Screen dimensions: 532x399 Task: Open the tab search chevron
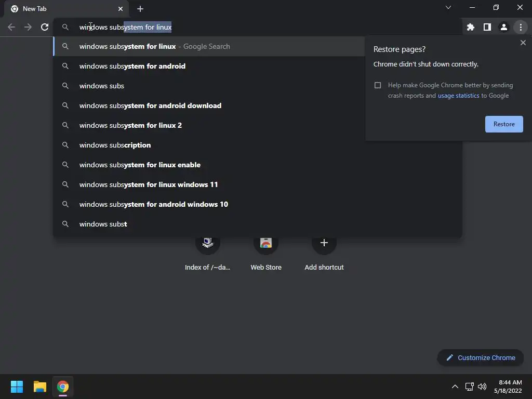(x=448, y=7)
